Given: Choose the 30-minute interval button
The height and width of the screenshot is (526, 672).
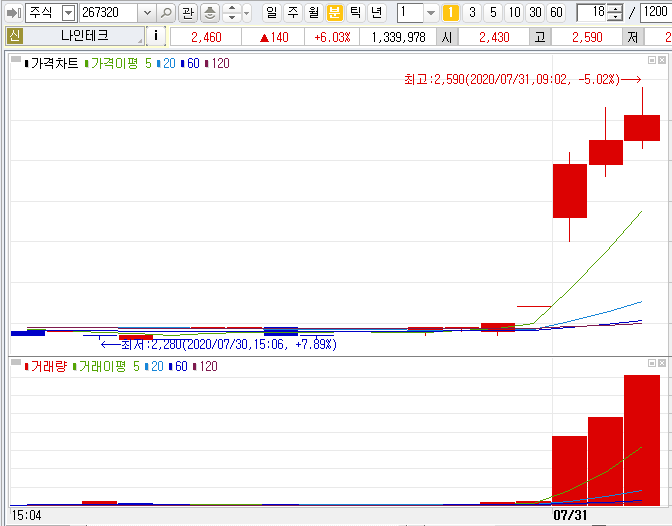Looking at the screenshot, I should click(535, 13).
